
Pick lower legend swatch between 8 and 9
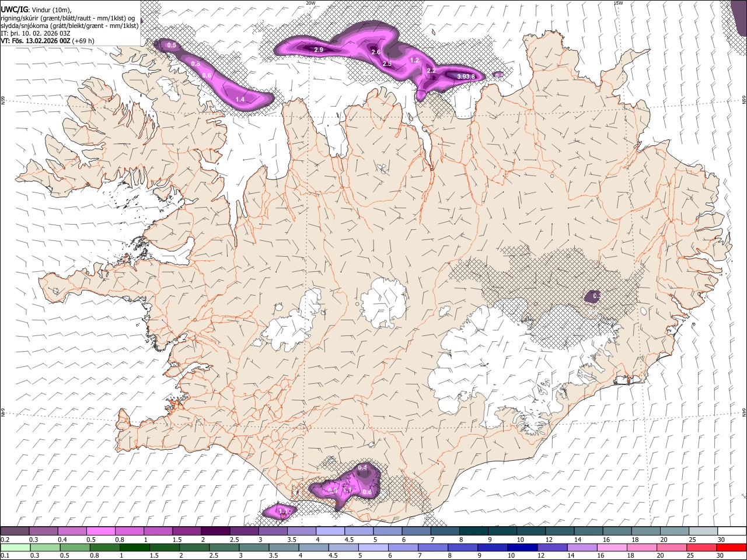463,547
